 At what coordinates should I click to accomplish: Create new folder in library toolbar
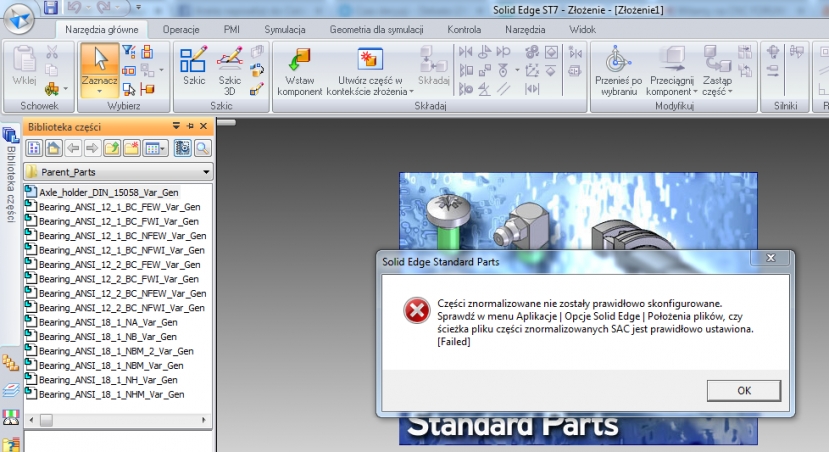[x=131, y=149]
